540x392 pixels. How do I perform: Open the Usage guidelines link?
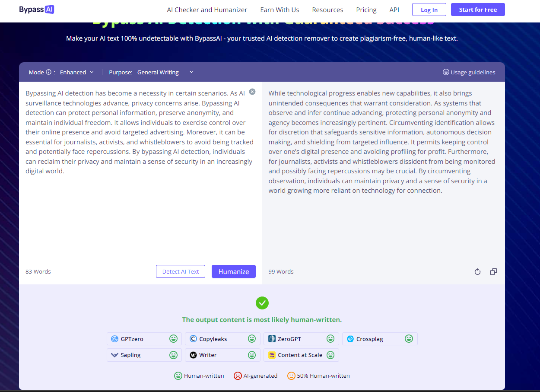coord(469,72)
